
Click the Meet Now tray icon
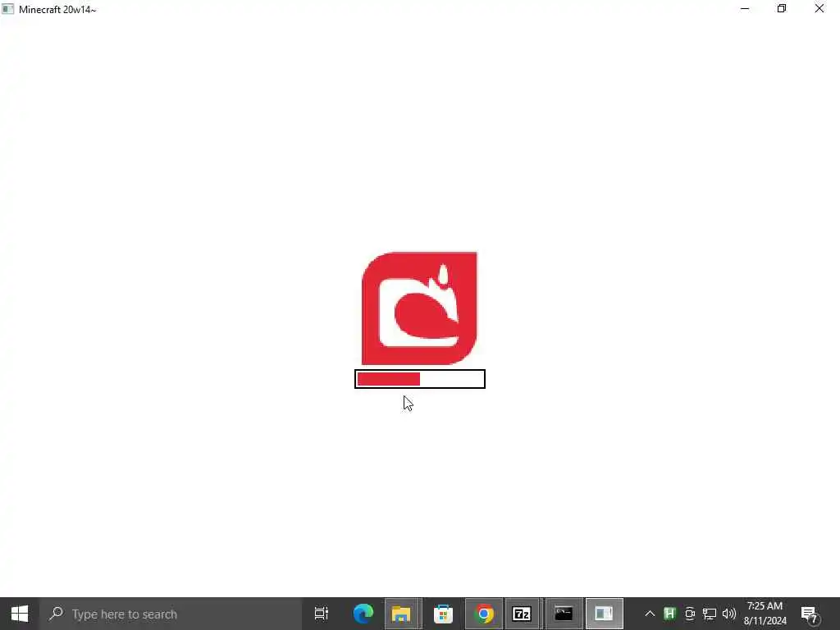tap(689, 614)
